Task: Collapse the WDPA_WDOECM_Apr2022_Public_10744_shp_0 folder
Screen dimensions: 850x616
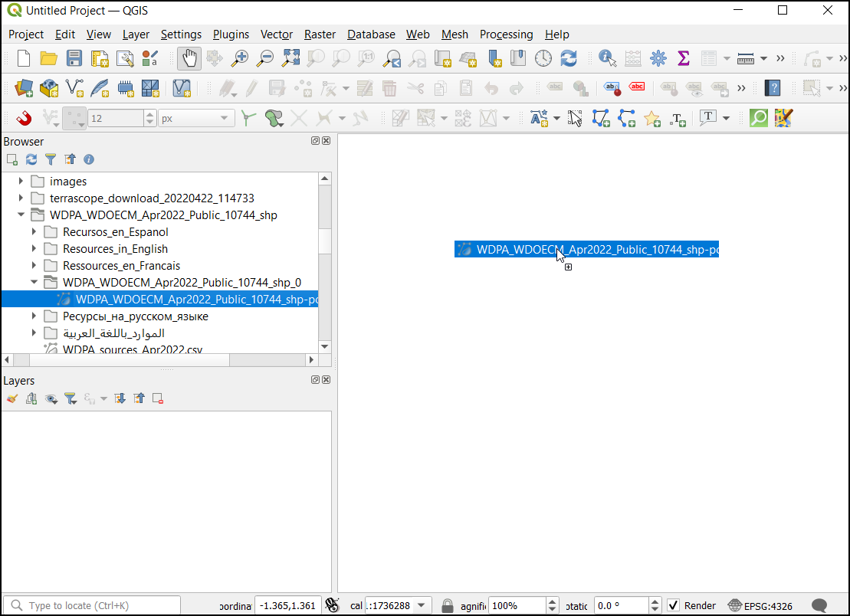Action: pos(34,283)
